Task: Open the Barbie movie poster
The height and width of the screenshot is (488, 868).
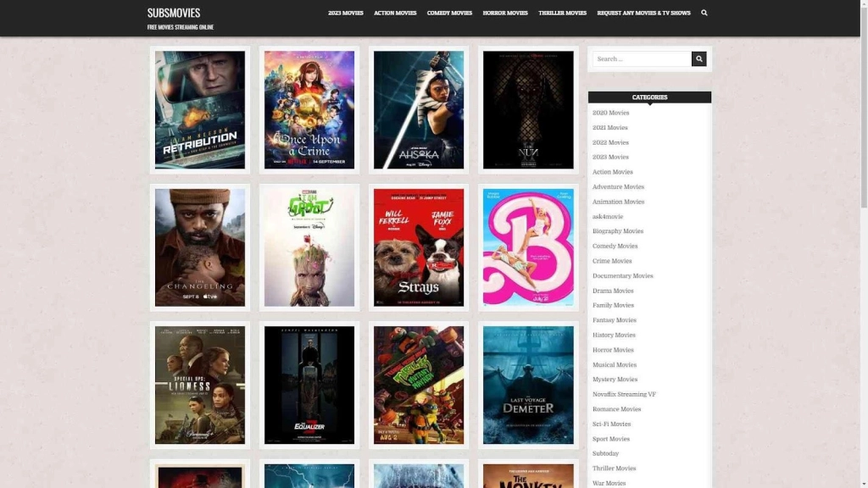Action: (x=527, y=247)
